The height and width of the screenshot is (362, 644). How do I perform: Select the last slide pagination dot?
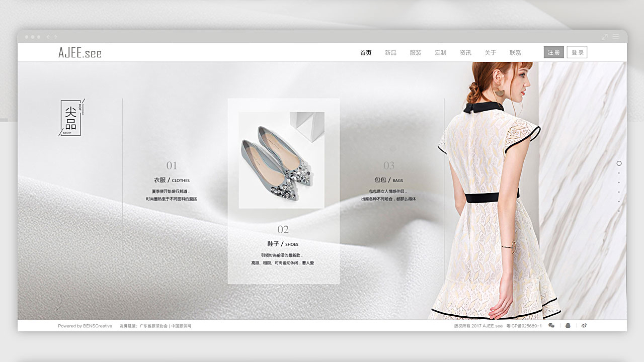coord(619,211)
